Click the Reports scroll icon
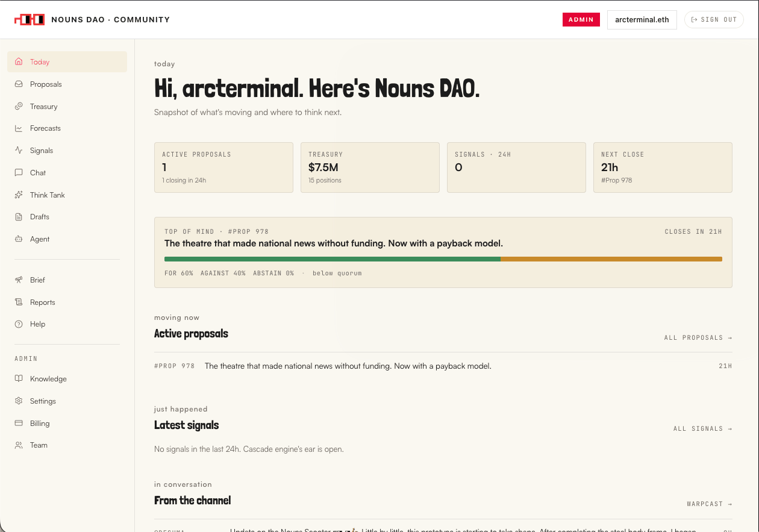The height and width of the screenshot is (532, 759). click(x=19, y=302)
